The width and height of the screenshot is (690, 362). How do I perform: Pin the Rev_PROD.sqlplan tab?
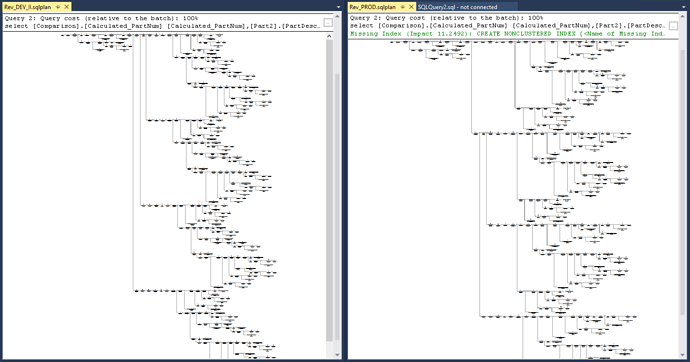(403, 7)
